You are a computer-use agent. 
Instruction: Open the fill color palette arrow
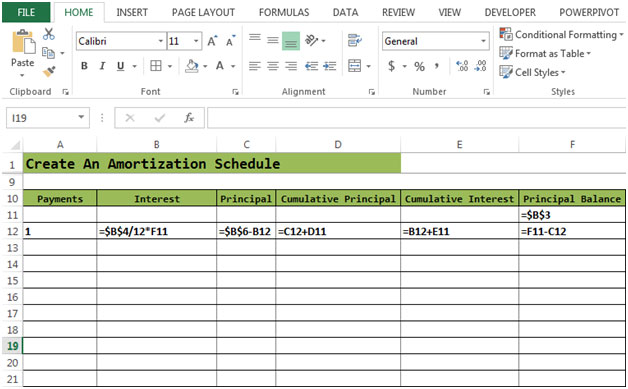pos(205,66)
